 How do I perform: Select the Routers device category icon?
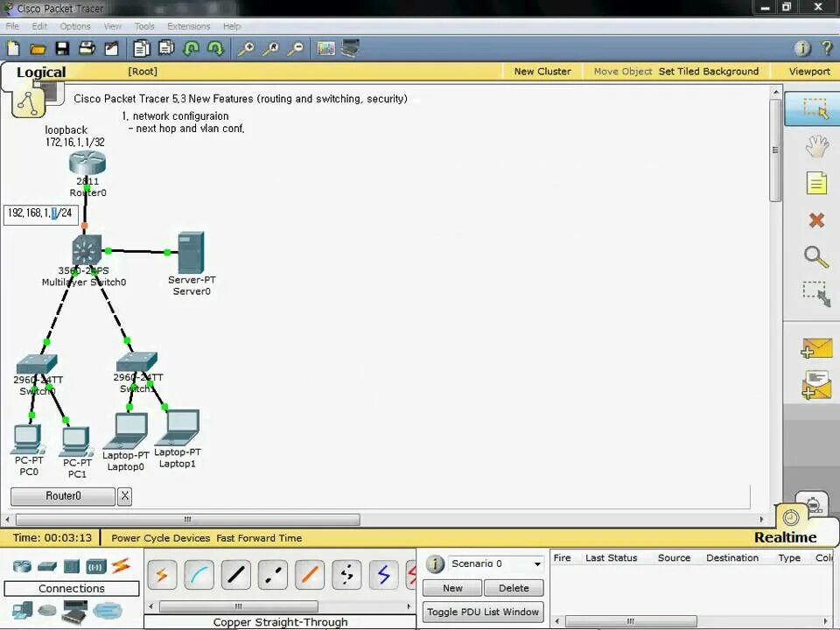(22, 566)
